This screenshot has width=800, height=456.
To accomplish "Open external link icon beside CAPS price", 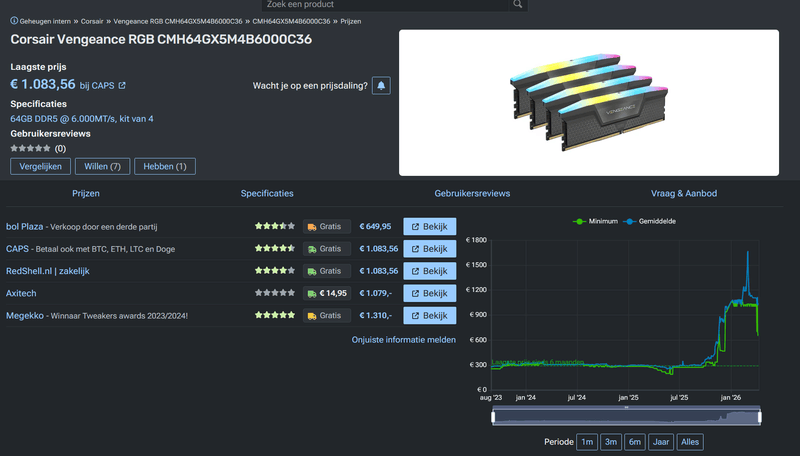I will click(x=122, y=86).
